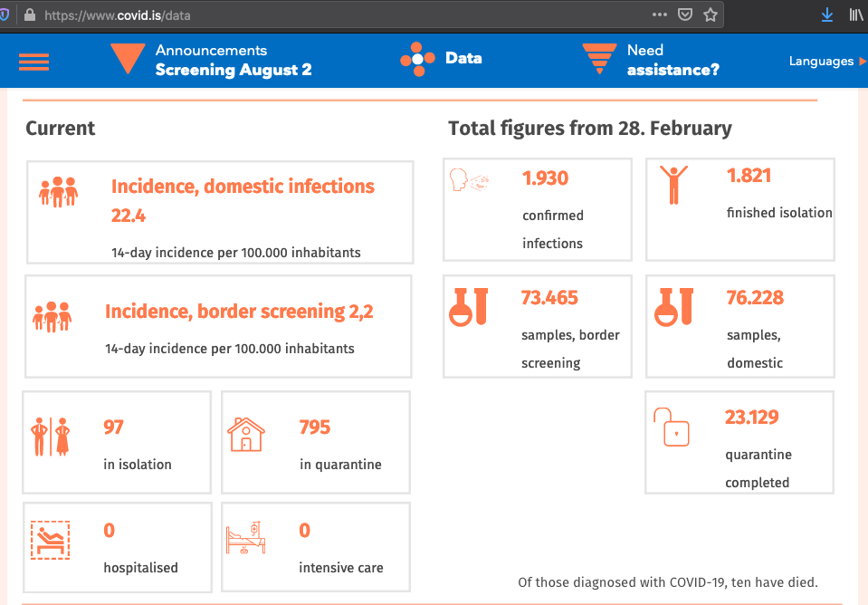Click the Data dots icon

[417, 59]
